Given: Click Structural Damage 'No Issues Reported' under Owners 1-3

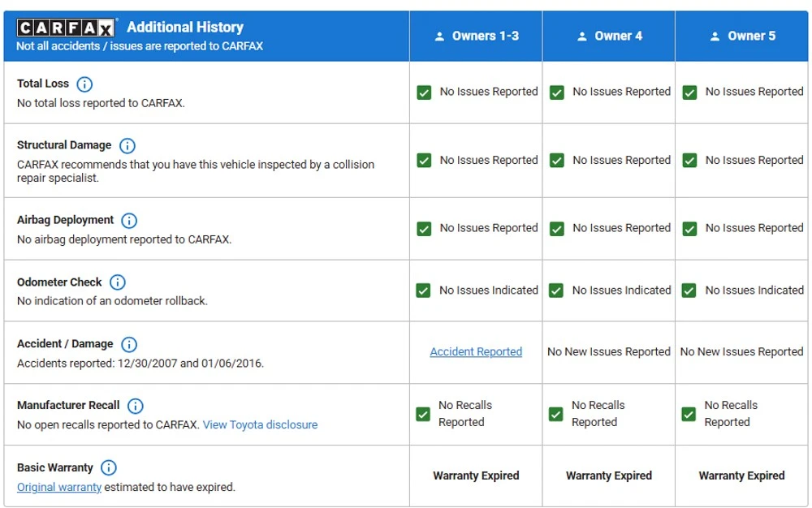Looking at the screenshot, I should point(489,161).
